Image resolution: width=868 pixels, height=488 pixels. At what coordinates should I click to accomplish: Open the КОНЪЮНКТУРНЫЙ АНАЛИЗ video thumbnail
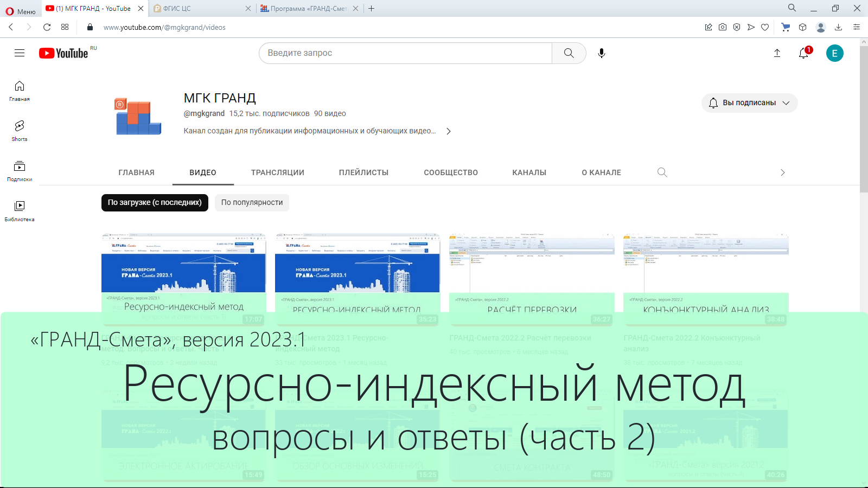point(706,280)
